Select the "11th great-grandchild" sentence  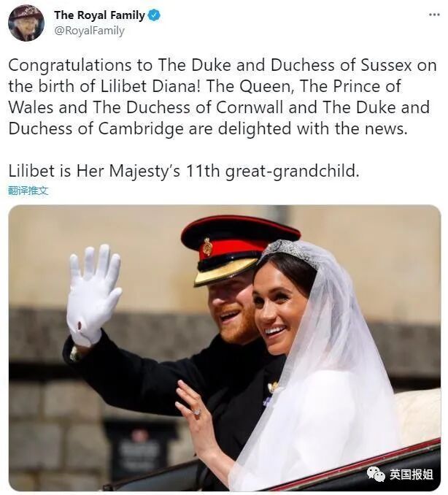point(184,171)
